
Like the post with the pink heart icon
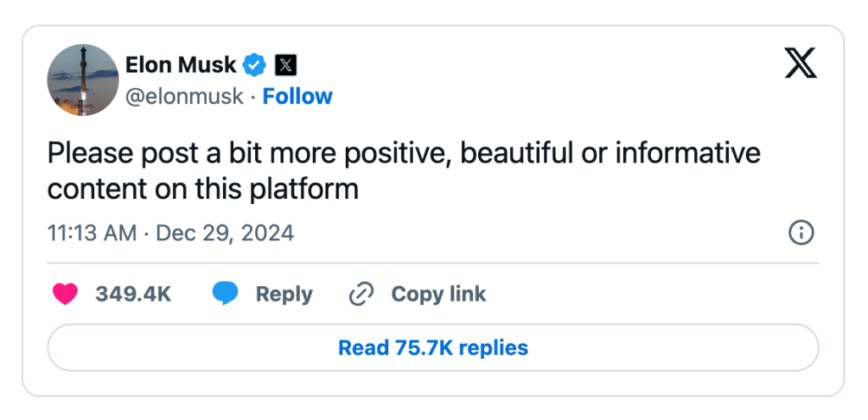pyautogui.click(x=65, y=294)
